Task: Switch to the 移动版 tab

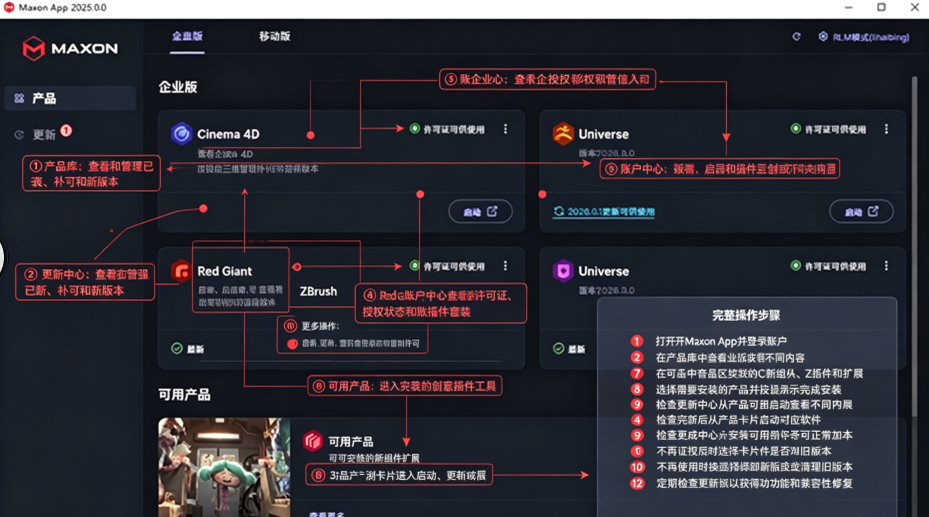Action: click(274, 36)
